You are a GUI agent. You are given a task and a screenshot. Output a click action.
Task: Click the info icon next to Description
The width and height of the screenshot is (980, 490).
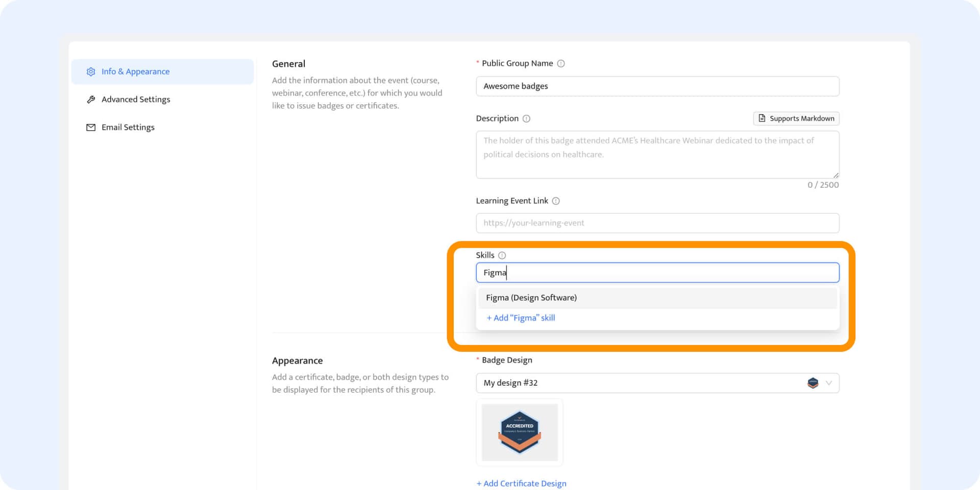(526, 118)
